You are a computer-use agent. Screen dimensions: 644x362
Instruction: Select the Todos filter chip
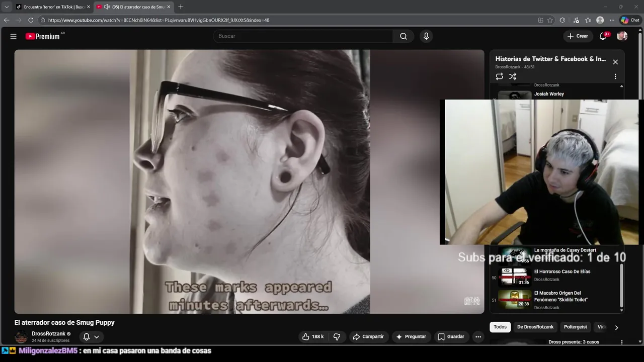[500, 327]
